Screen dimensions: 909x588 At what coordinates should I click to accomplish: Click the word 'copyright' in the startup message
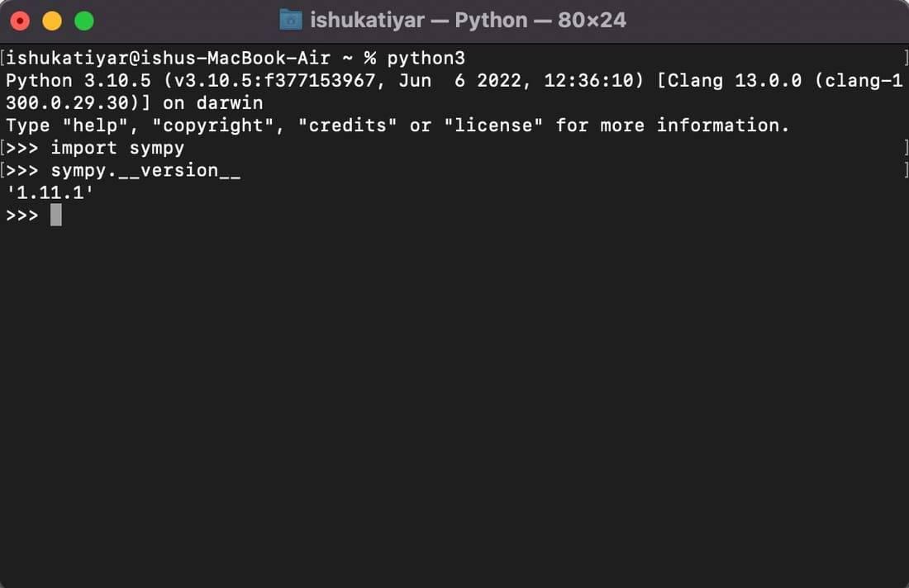[x=212, y=125]
